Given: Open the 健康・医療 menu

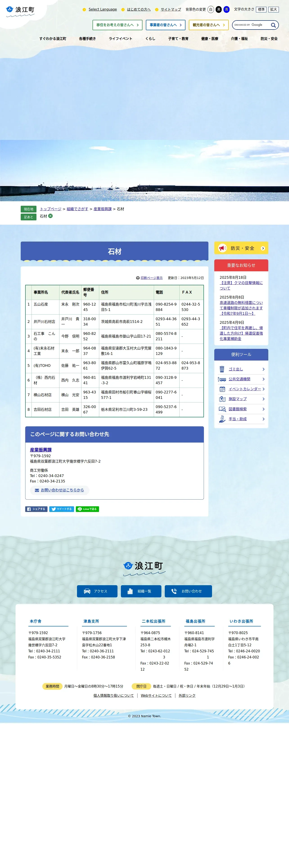Looking at the screenshot, I should coord(210,39).
